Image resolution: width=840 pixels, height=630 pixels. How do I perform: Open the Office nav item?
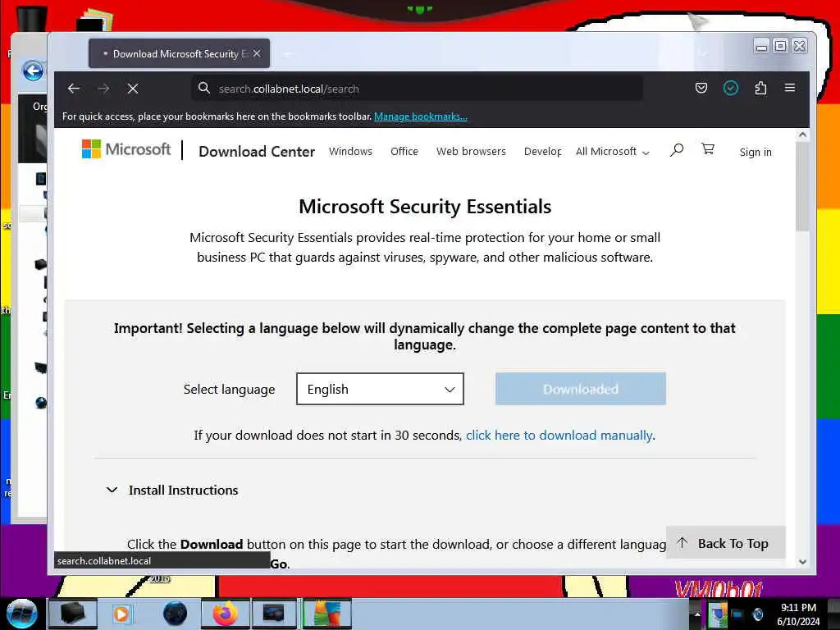pyautogui.click(x=404, y=152)
